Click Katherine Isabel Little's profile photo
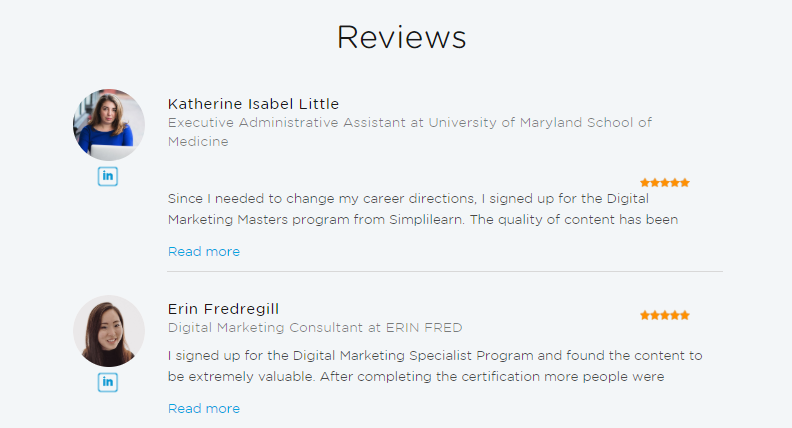This screenshot has width=792, height=428. [109, 125]
